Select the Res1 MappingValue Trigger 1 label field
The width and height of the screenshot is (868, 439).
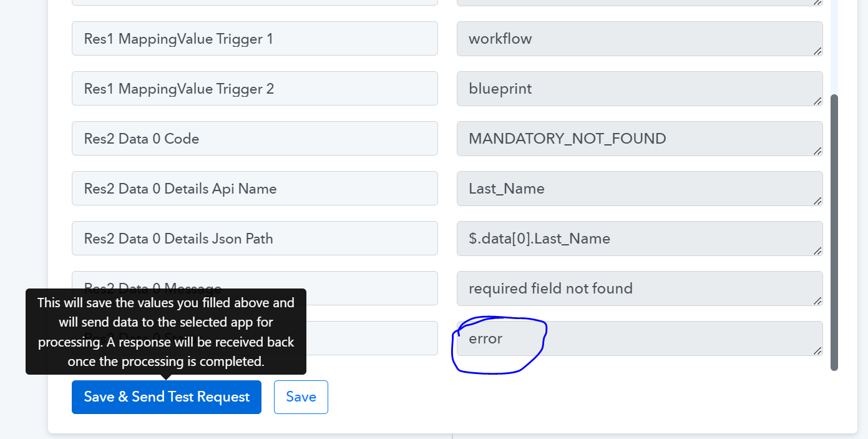(255, 39)
